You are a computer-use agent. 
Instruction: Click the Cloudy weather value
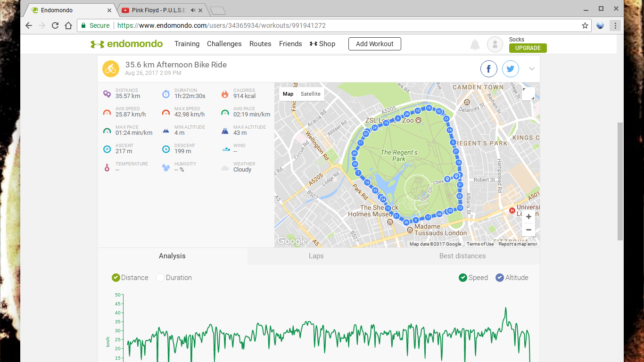pyautogui.click(x=242, y=170)
